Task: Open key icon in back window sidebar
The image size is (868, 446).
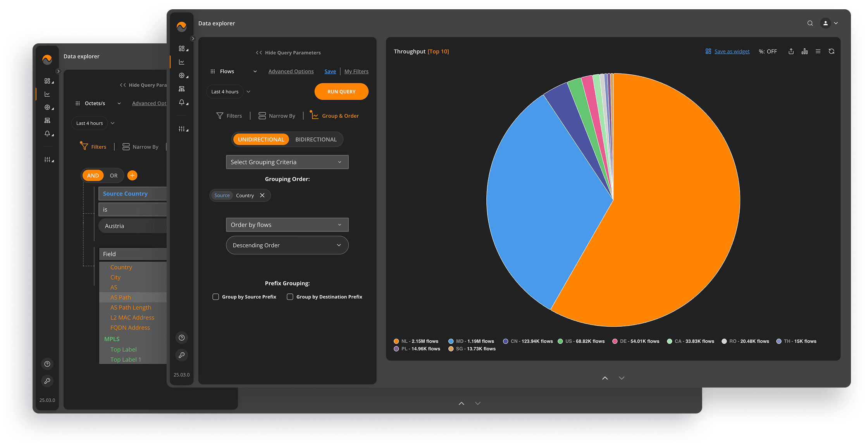Action: pyautogui.click(x=47, y=381)
